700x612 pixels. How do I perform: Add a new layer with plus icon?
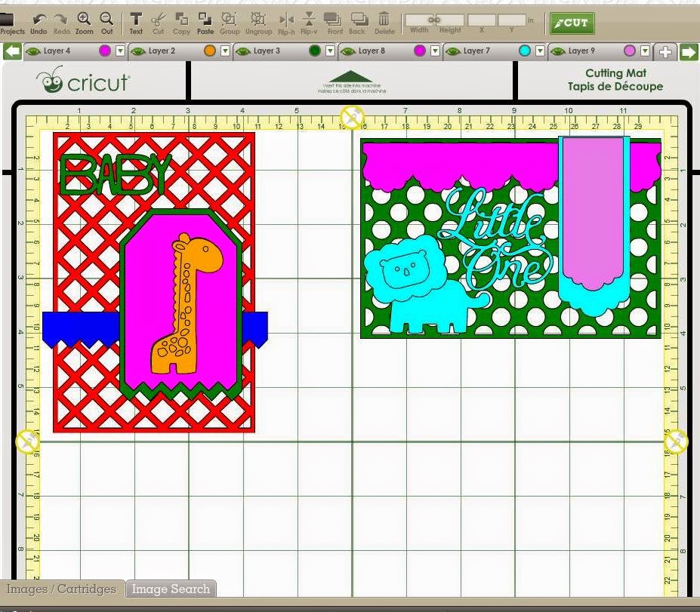point(665,52)
